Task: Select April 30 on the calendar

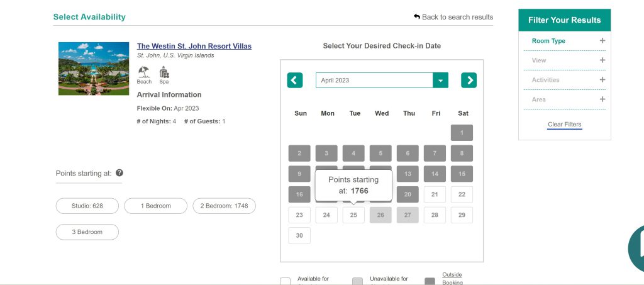Action: point(299,235)
